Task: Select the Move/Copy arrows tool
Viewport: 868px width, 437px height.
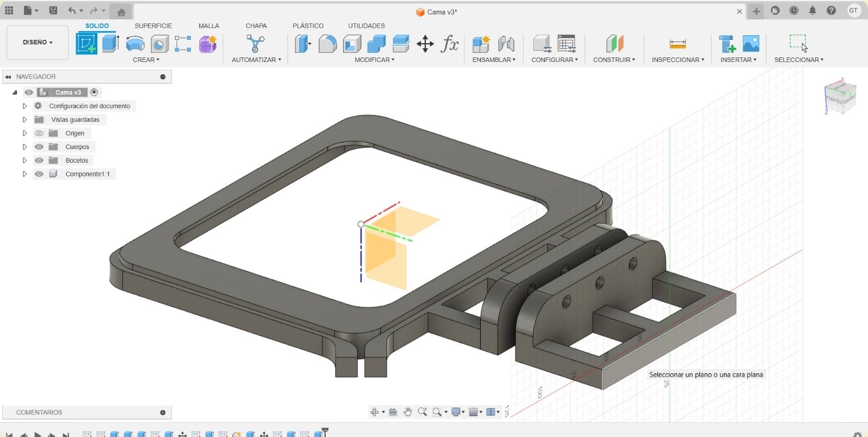Action: pyautogui.click(x=425, y=44)
